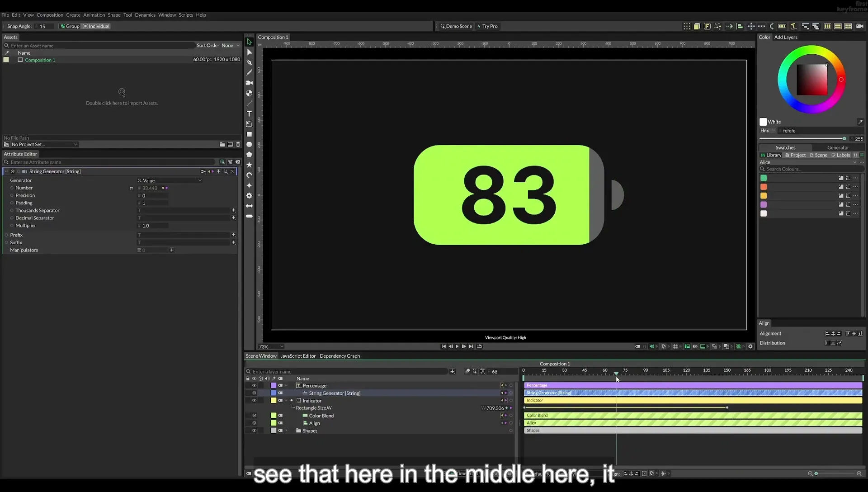This screenshot has width=868, height=492.
Task: Select the Text tool in the toolbar
Action: (x=249, y=114)
